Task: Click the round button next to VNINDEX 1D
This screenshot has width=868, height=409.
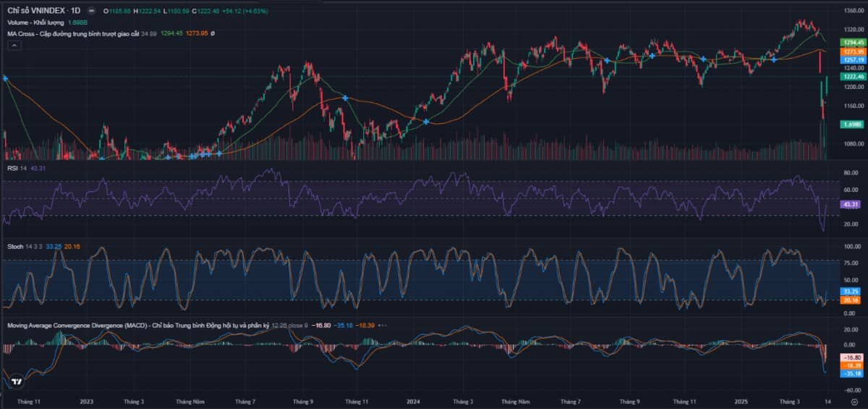Action: tap(90, 11)
